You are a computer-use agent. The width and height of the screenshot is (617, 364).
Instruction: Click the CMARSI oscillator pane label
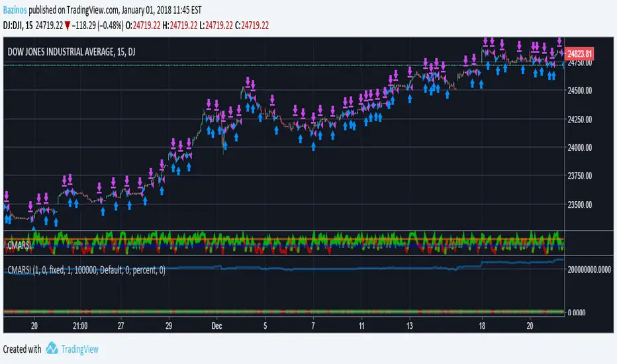pos(19,246)
